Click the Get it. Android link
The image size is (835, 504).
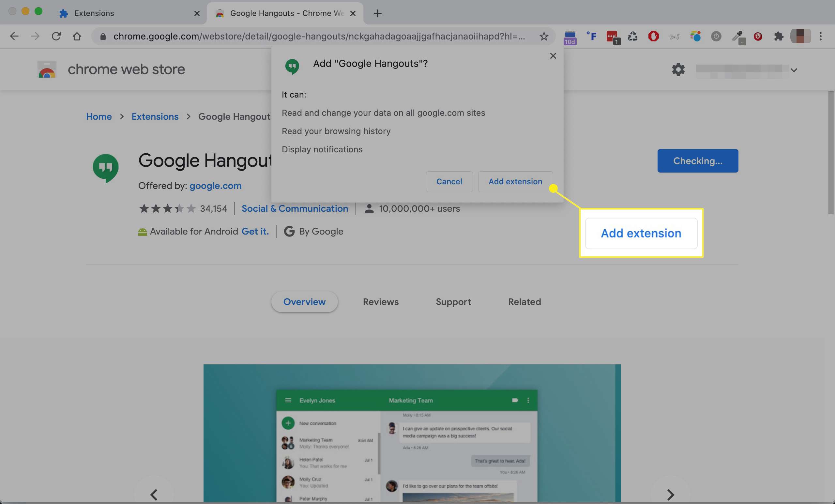(255, 232)
